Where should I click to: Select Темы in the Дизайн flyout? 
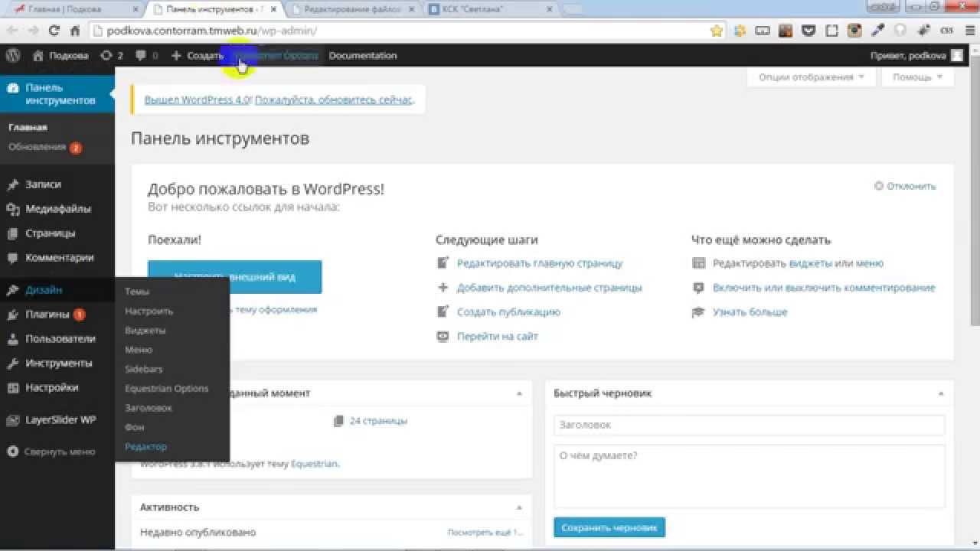pos(137,292)
